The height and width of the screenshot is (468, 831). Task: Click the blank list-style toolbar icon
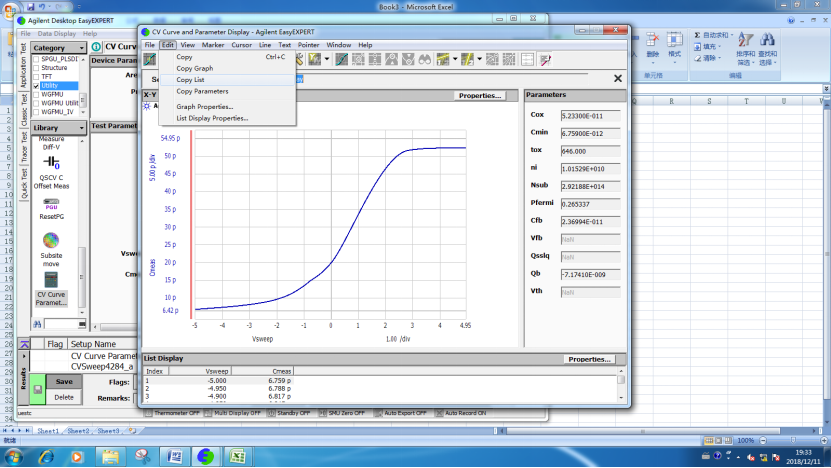click(527, 59)
